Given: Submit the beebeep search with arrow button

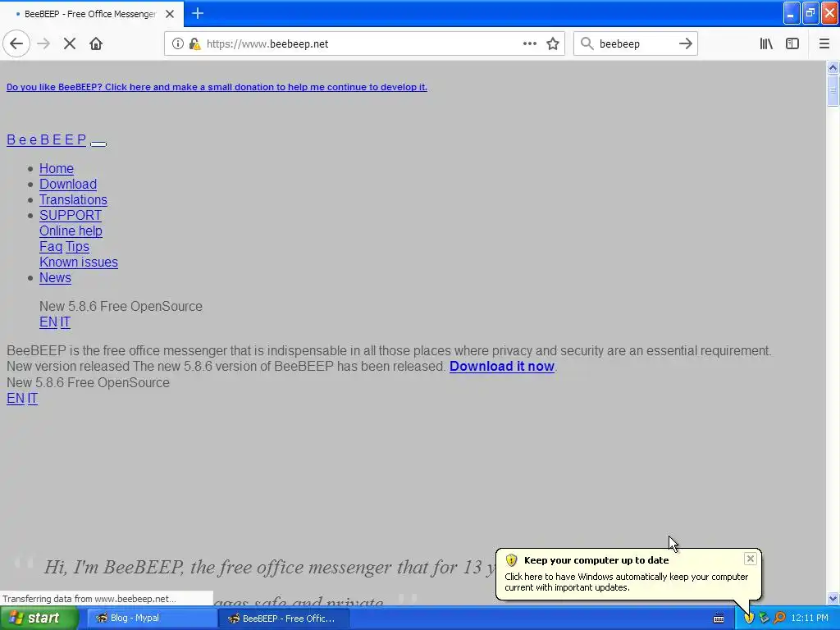Looking at the screenshot, I should click(686, 44).
